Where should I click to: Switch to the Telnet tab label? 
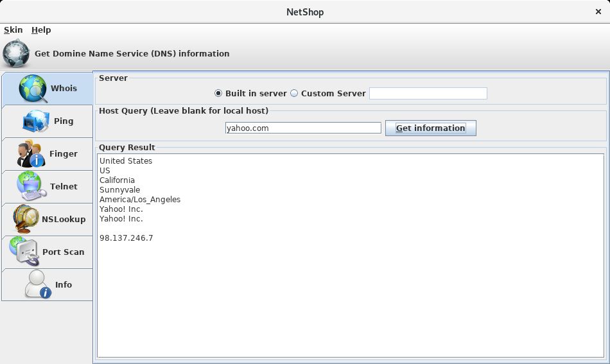click(64, 186)
